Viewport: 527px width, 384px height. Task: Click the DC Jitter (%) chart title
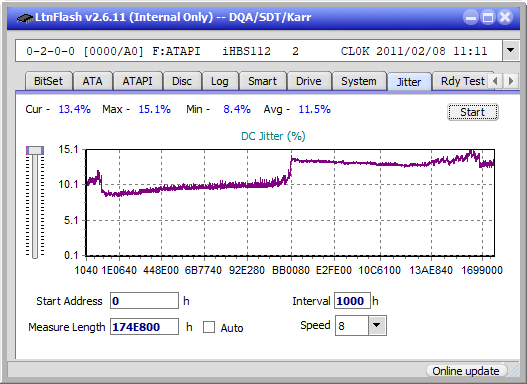click(x=273, y=136)
